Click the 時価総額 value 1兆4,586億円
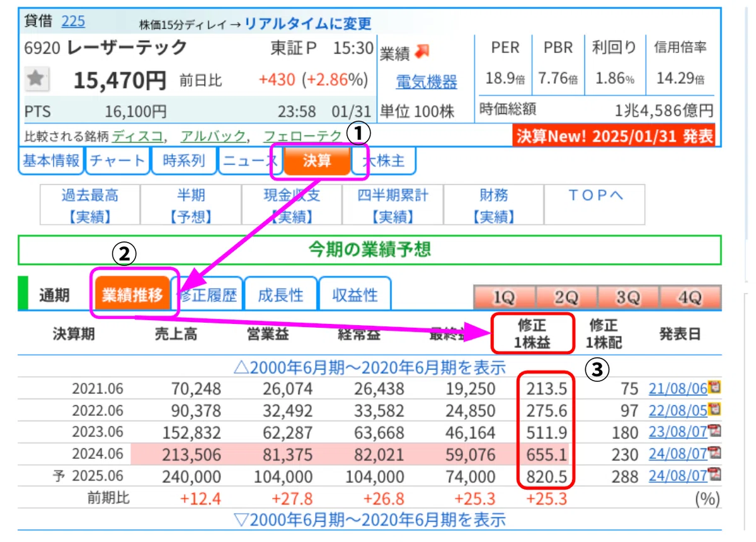756x542 pixels. [x=664, y=111]
